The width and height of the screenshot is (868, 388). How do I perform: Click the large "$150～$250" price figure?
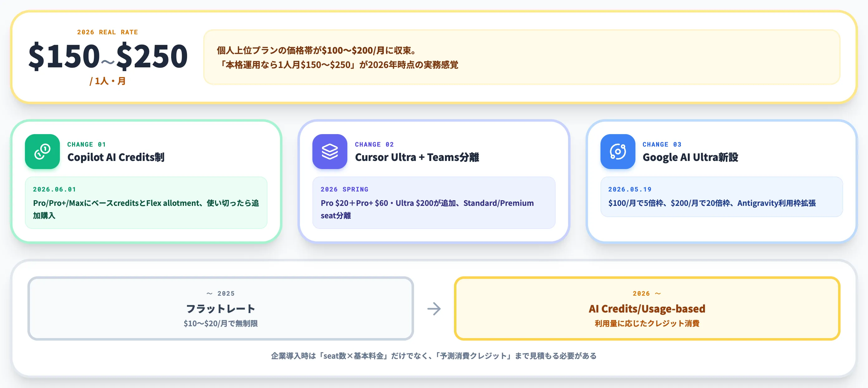108,56
